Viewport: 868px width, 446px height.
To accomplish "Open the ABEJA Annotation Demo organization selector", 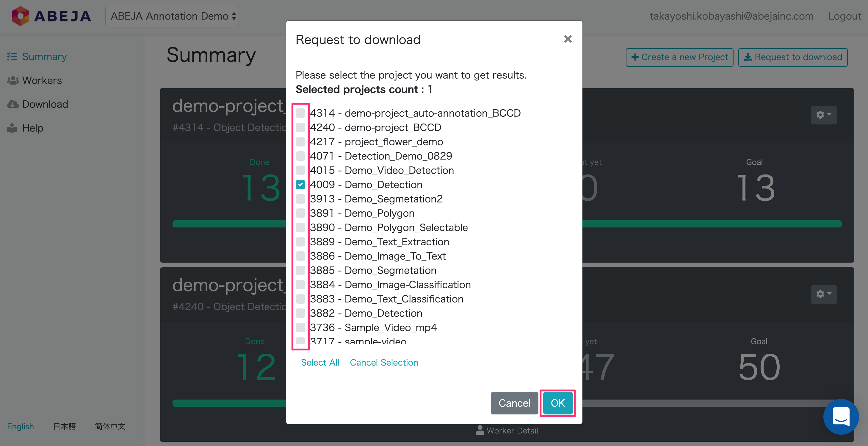I will pos(172,16).
